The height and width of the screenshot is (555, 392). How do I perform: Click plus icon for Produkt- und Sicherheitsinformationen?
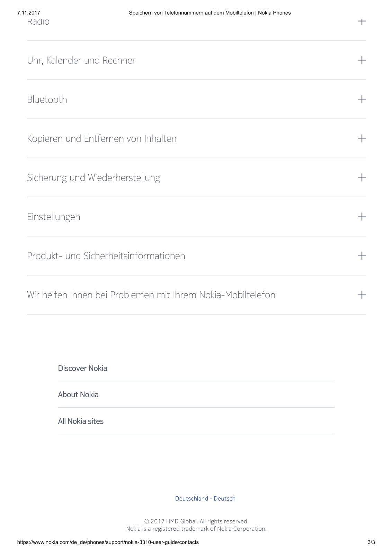[362, 256]
